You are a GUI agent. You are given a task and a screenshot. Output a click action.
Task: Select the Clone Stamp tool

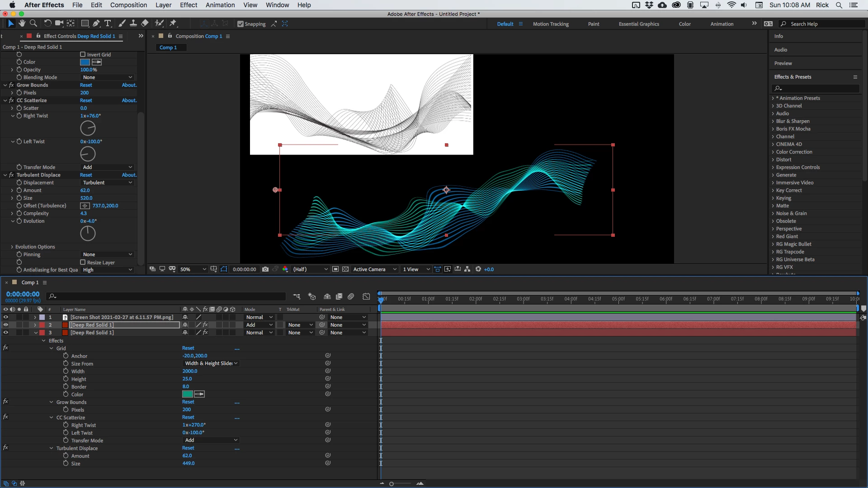coord(133,23)
